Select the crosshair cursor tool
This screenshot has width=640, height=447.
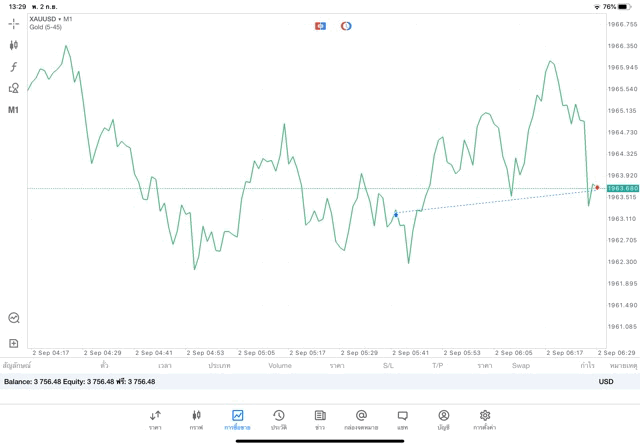(x=14, y=23)
